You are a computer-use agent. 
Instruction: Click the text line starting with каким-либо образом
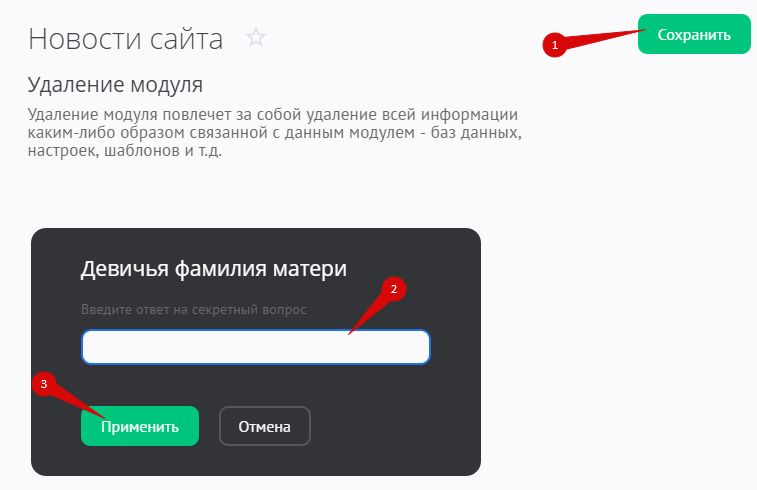coord(275,132)
